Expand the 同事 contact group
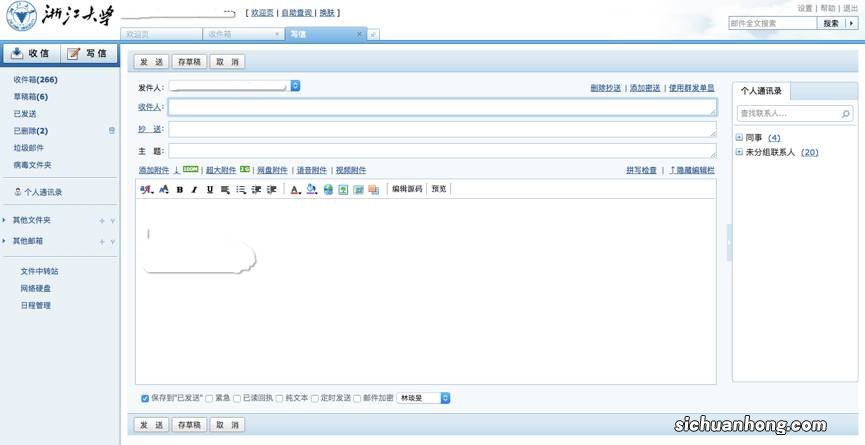Screen dimensions: 865x445 coord(739,138)
